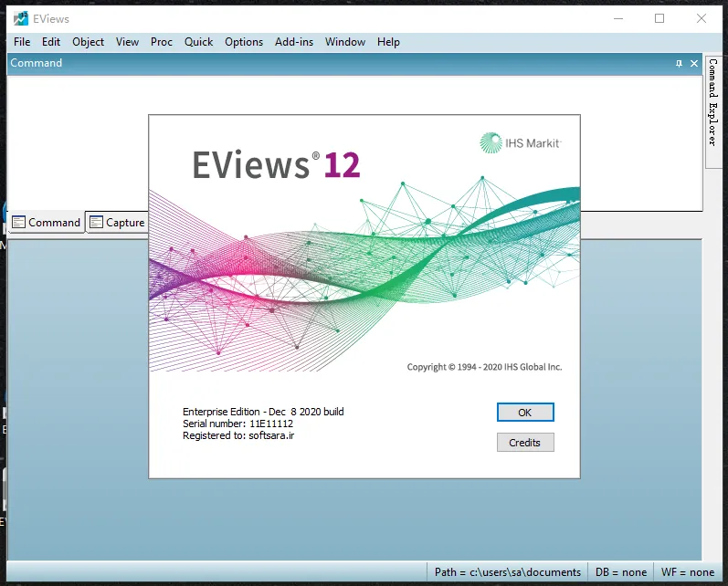Open the Quick menu
Screen dimensions: 728x586
(198, 42)
